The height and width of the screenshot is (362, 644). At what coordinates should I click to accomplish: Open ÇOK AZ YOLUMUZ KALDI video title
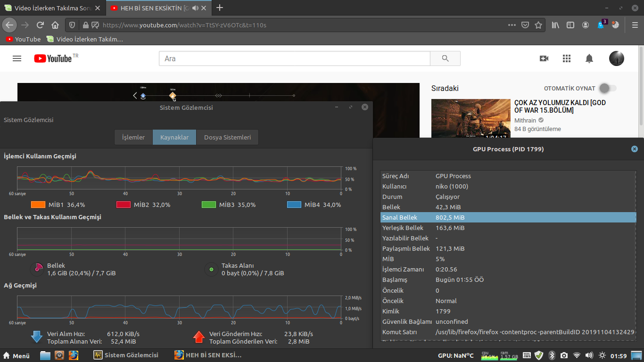pyautogui.click(x=560, y=106)
